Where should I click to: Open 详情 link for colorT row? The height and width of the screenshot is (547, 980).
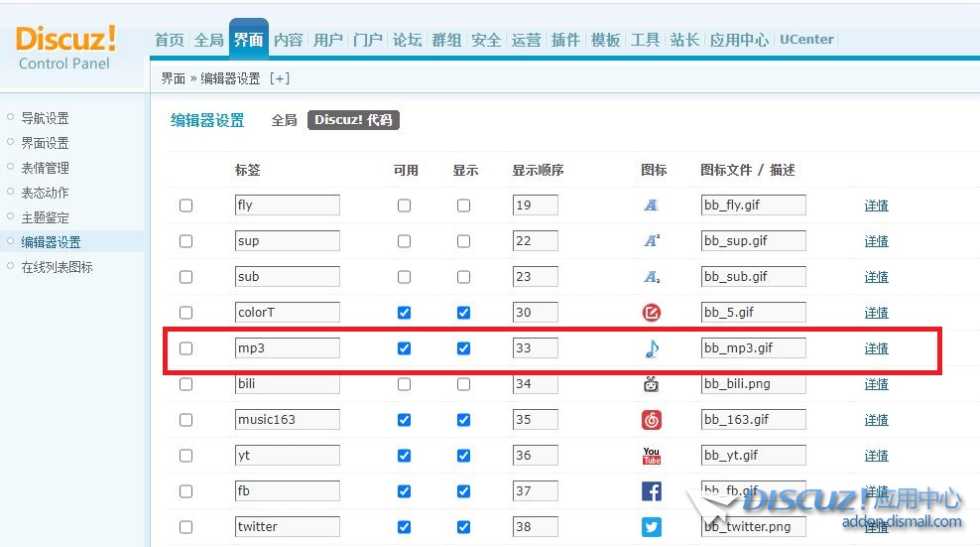pos(876,313)
